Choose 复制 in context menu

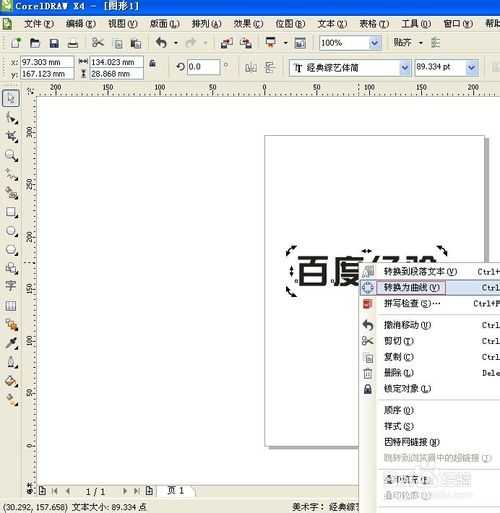[430, 357]
